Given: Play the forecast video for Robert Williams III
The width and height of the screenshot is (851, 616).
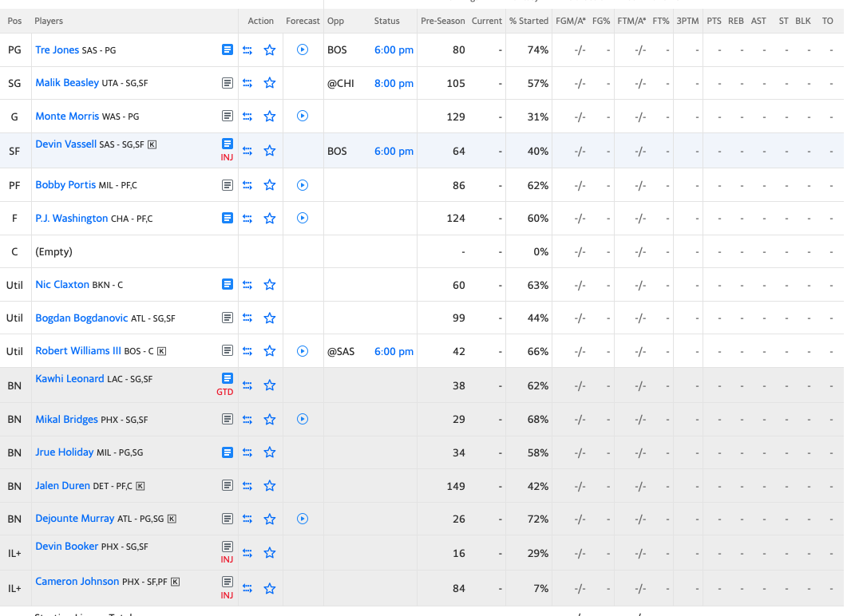Looking at the screenshot, I should click(x=303, y=351).
